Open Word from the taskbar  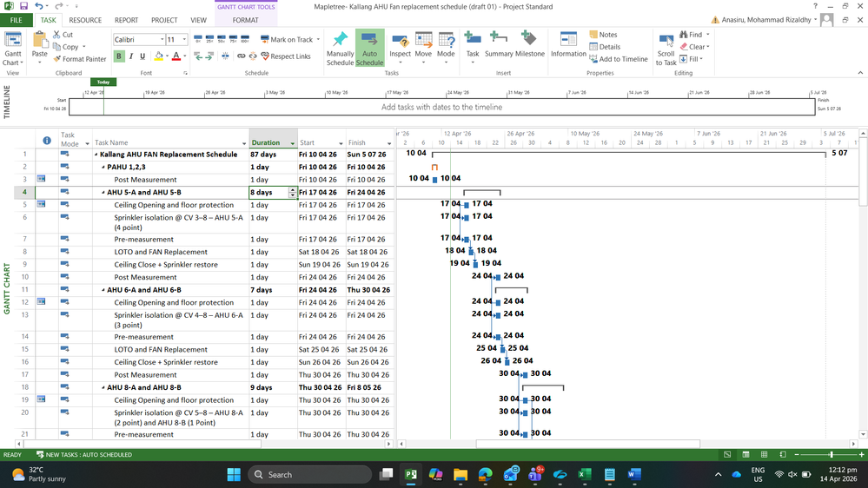(x=634, y=474)
